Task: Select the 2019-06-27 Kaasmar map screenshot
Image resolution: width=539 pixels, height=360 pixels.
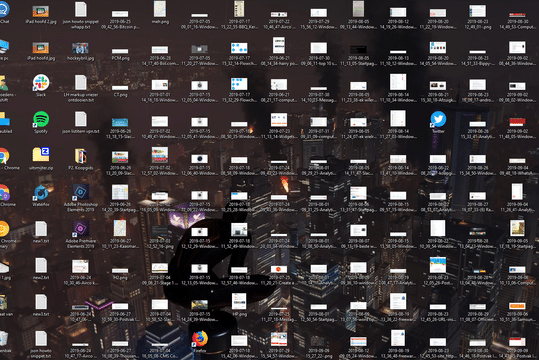Action: (120, 234)
